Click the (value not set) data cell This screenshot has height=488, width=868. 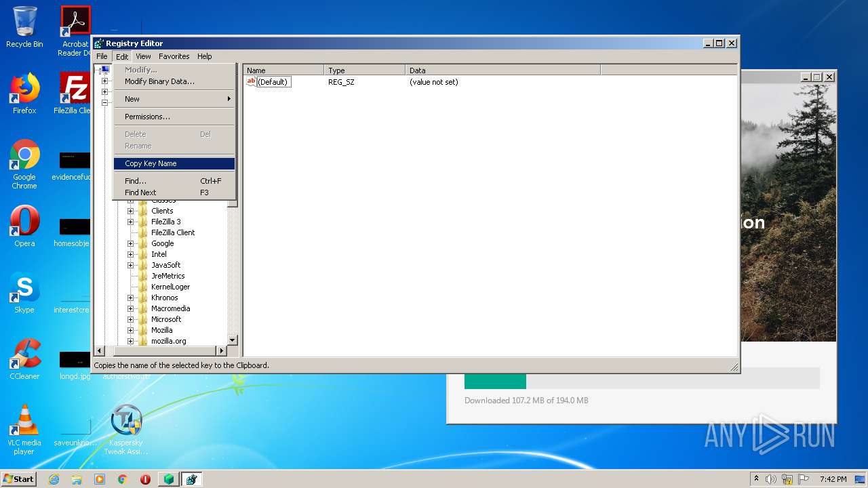click(434, 82)
